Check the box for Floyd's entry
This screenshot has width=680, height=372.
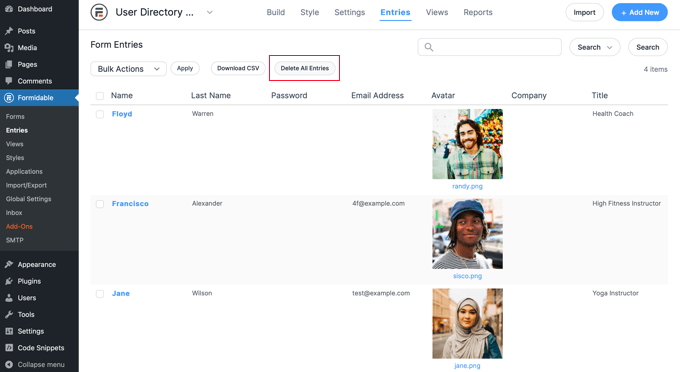100,114
